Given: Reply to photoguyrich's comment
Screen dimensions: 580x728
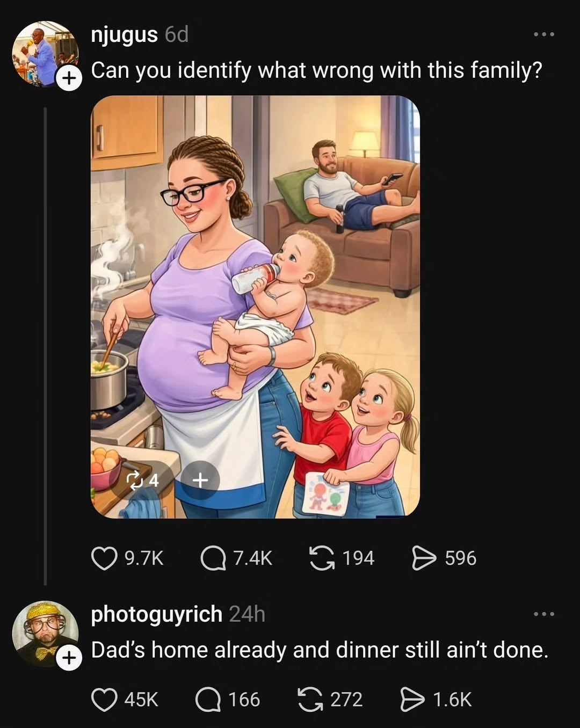Looking at the screenshot, I should (x=208, y=700).
